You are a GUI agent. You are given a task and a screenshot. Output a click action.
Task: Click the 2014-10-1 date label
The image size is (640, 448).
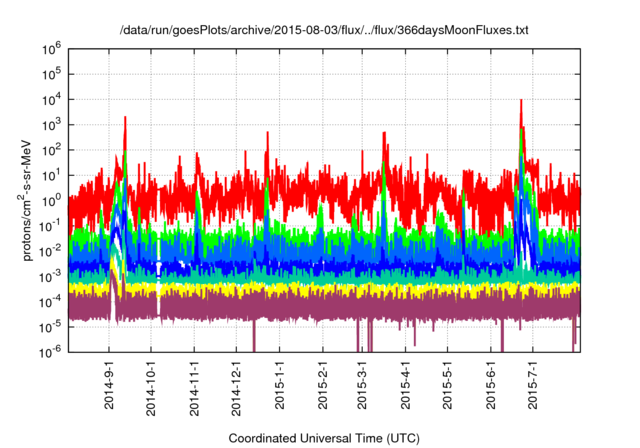tap(151, 388)
